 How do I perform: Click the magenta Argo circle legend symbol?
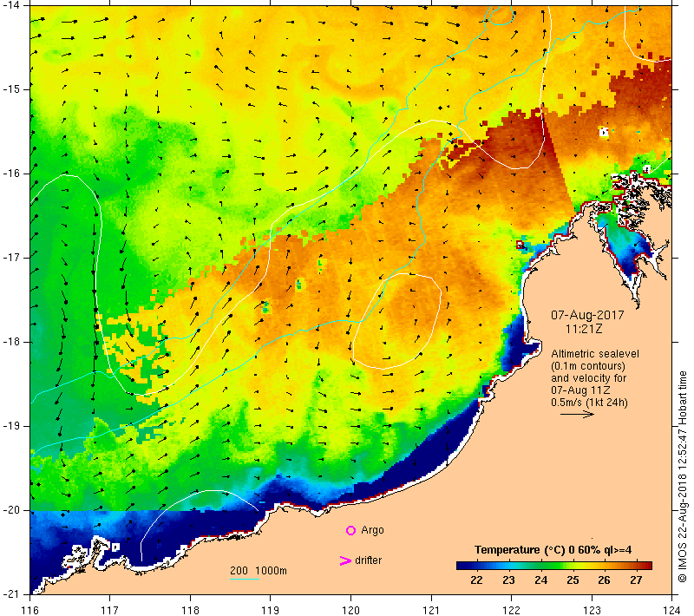(x=350, y=530)
